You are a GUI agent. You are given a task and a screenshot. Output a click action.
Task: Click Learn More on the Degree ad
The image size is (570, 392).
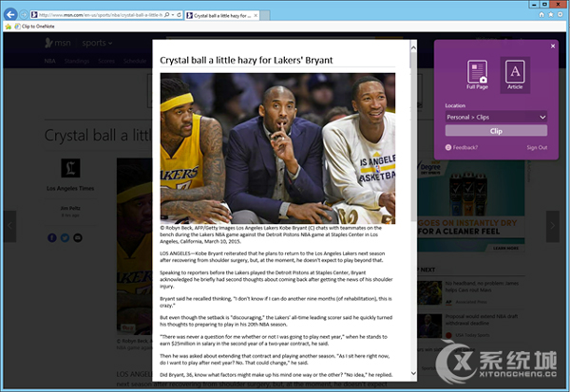(505, 248)
